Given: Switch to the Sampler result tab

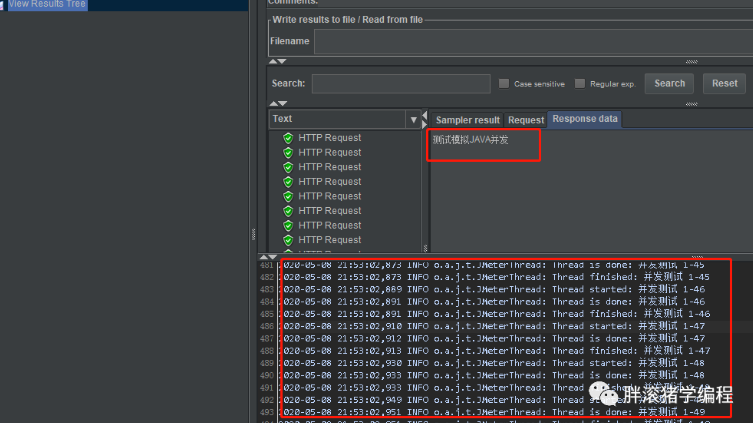Looking at the screenshot, I should pos(467,120).
